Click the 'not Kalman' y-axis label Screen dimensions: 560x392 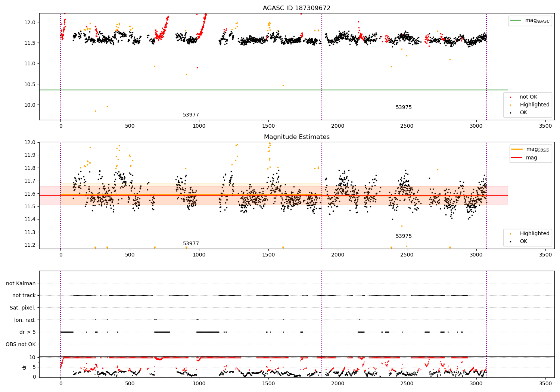(x=21, y=284)
